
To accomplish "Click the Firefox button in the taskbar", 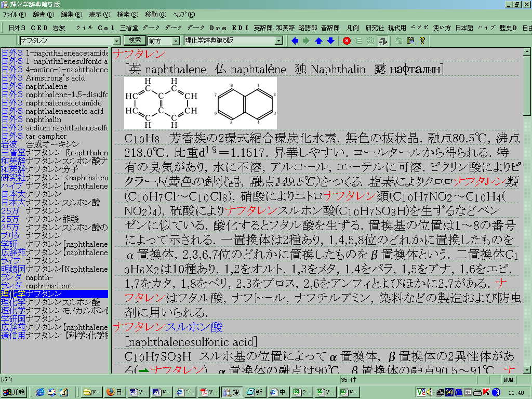I will (115, 392).
